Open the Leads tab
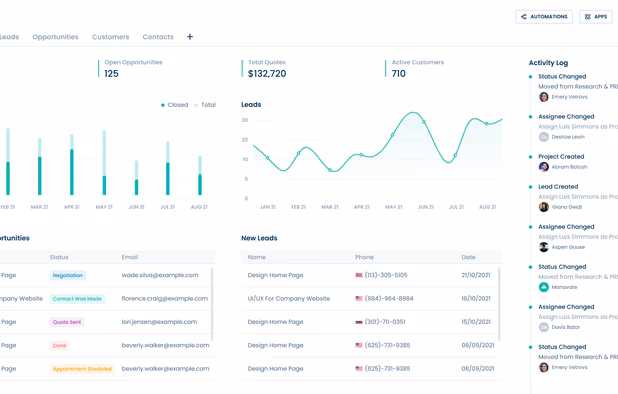Screen dimensions: 618x394 coord(9,37)
